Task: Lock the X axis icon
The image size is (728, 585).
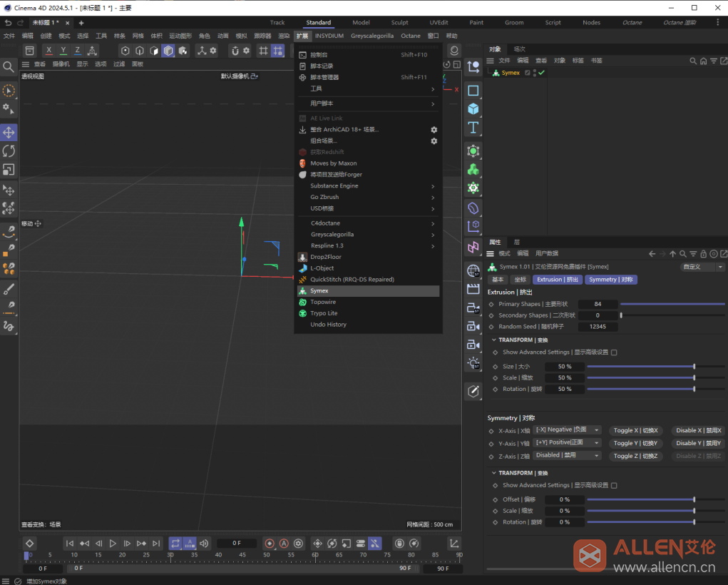Action: click(48, 51)
